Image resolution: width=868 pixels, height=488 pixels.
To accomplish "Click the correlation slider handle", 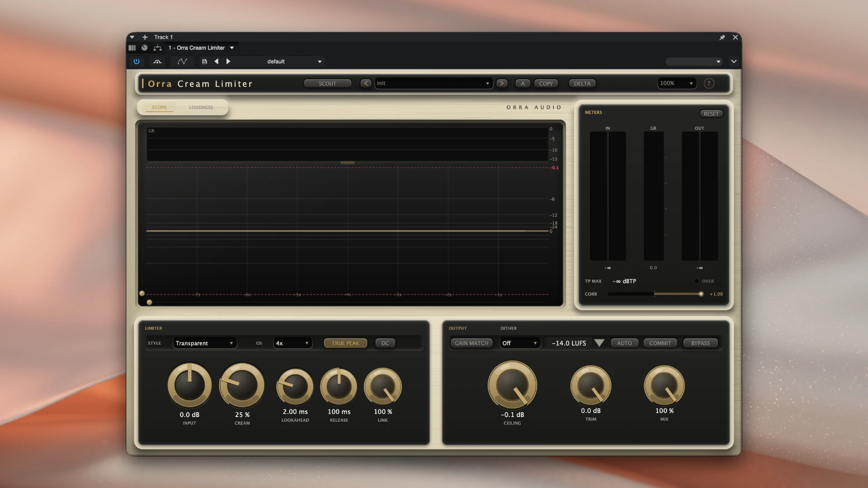I will point(701,294).
